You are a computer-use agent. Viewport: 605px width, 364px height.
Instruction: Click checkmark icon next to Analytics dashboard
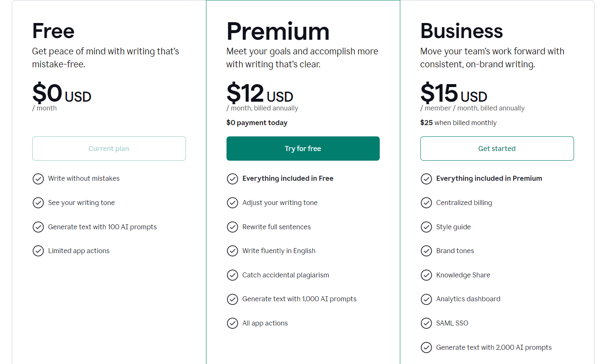coord(426,300)
